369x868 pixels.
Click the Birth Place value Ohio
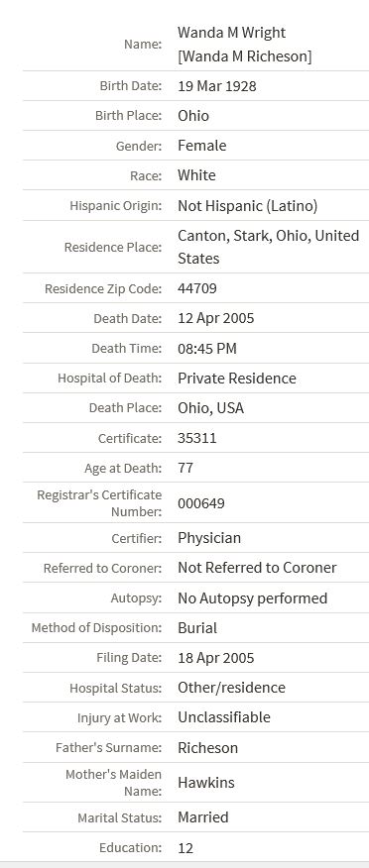pos(193,116)
